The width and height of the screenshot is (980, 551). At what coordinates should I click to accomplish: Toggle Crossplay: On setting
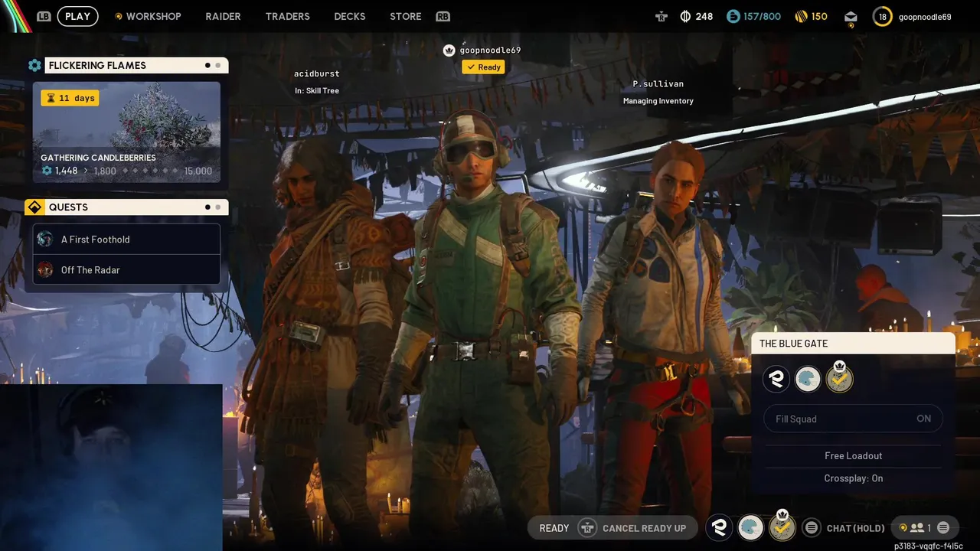point(854,478)
